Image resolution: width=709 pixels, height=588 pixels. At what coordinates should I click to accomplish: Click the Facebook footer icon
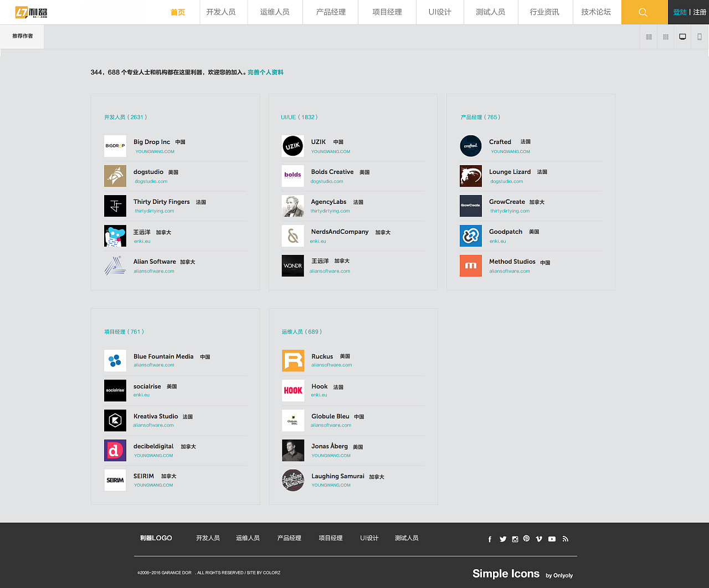pyautogui.click(x=490, y=539)
